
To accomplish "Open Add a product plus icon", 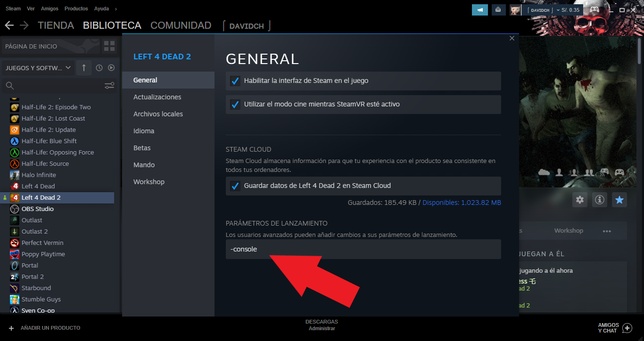I will click(11, 328).
